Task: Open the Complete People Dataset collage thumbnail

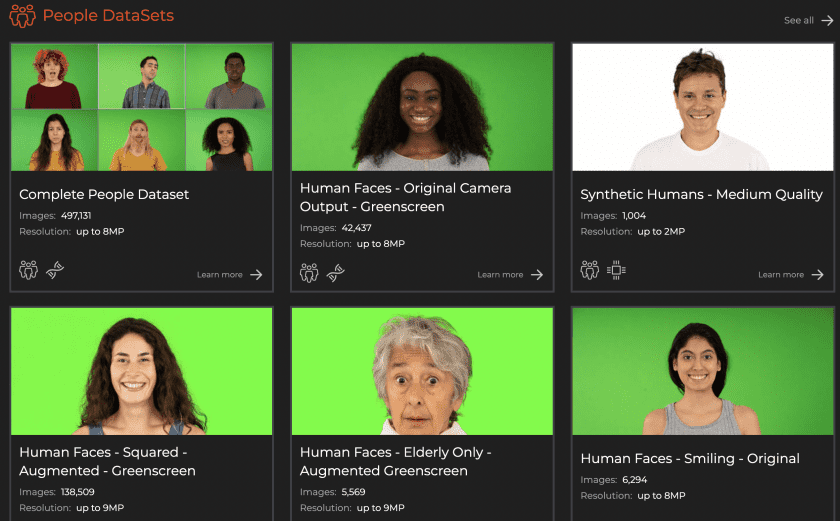Action: tap(141, 107)
